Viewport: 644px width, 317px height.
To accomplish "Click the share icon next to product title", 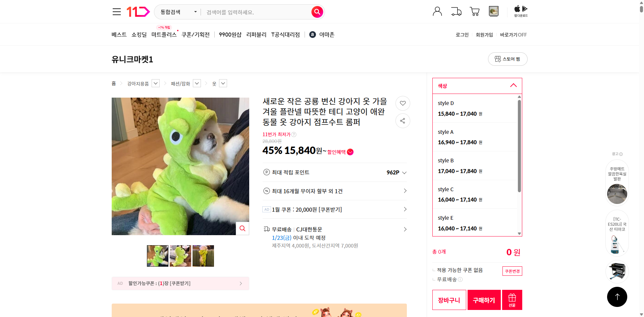I will coord(402,121).
